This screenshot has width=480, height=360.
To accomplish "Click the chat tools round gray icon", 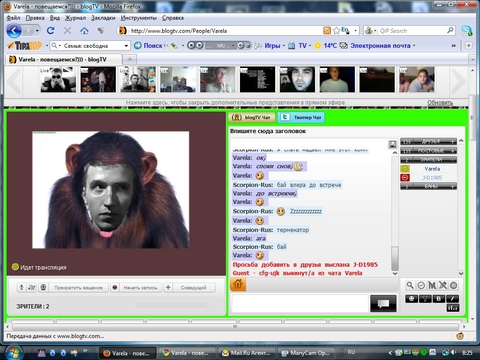I will (x=453, y=285).
